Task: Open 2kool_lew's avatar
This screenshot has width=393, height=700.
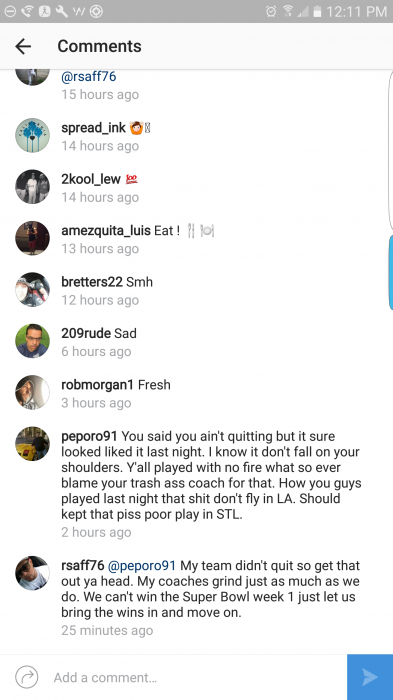Action: [x=32, y=187]
